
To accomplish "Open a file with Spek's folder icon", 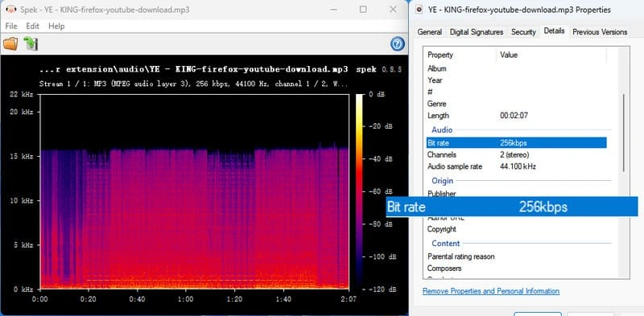I will point(10,43).
